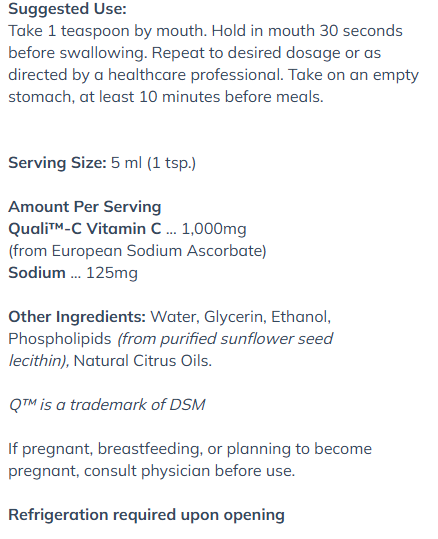Click the 1,000mg vitamin C amount
This screenshot has width=438, height=539.
pos(214,229)
